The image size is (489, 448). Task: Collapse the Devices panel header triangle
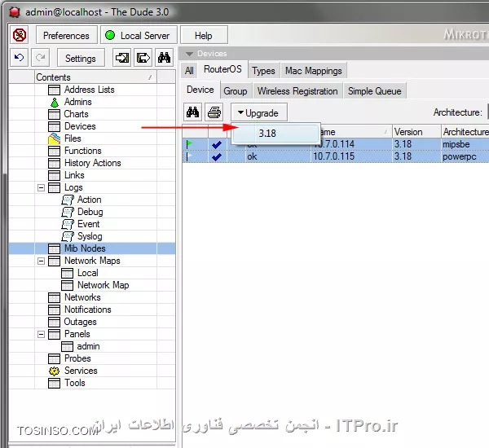click(189, 54)
